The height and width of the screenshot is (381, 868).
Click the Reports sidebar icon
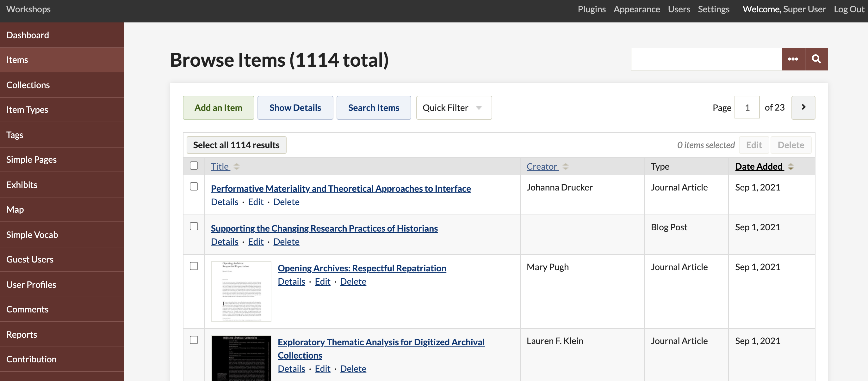pyautogui.click(x=21, y=333)
